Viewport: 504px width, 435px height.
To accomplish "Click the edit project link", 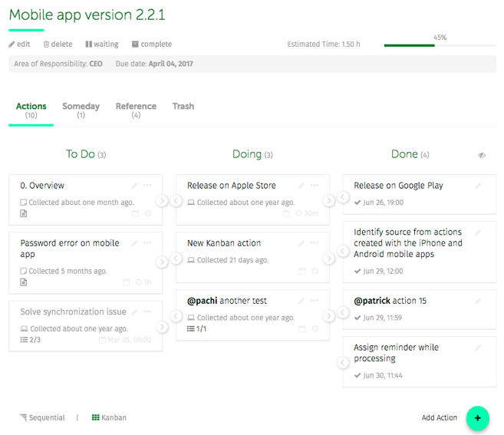I will click(19, 44).
